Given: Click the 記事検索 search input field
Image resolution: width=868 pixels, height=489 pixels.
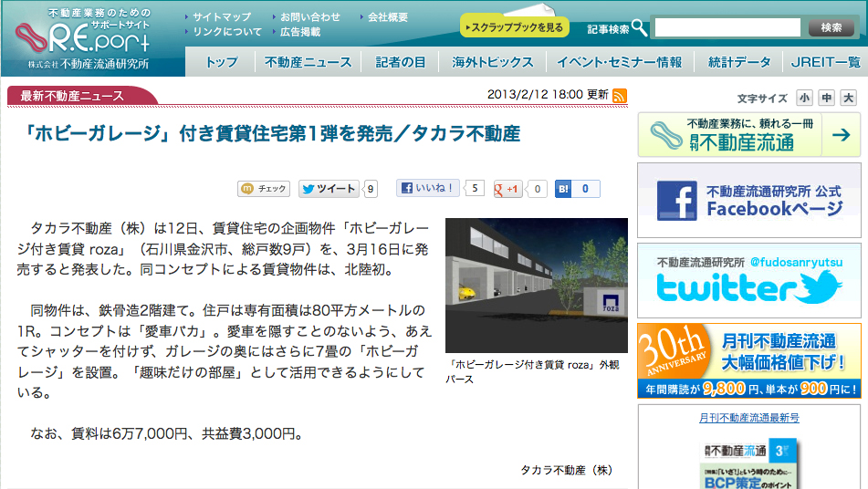Looking at the screenshot, I should 727,27.
